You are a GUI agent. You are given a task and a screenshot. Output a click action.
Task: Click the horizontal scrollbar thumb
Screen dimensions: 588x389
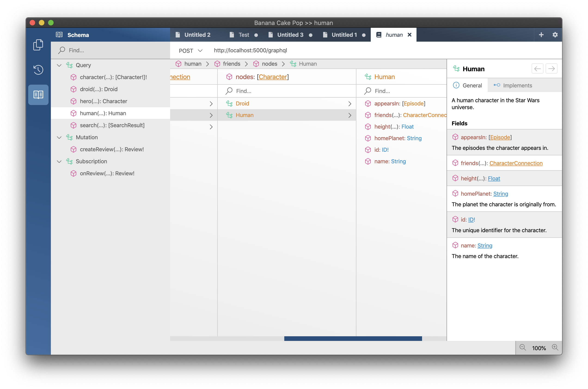[x=353, y=338]
